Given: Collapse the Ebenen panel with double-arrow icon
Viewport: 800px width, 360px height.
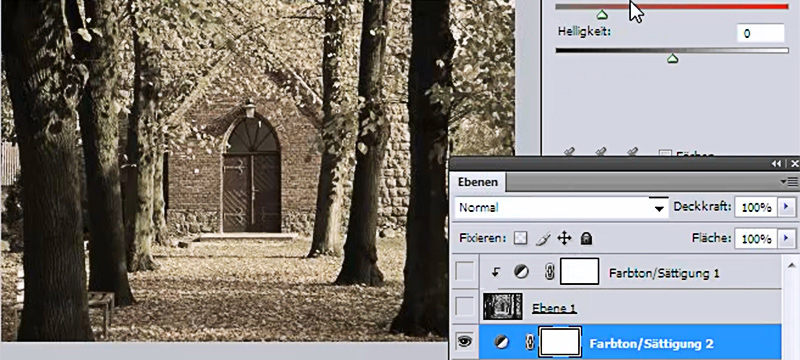Looking at the screenshot, I should (776, 164).
